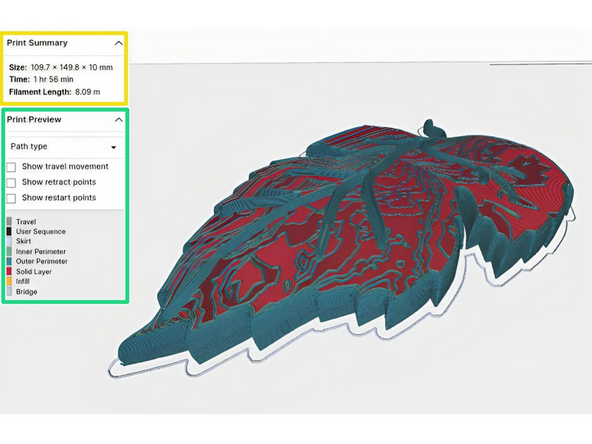Click the Outer Perimeter teal swatch

(9, 261)
